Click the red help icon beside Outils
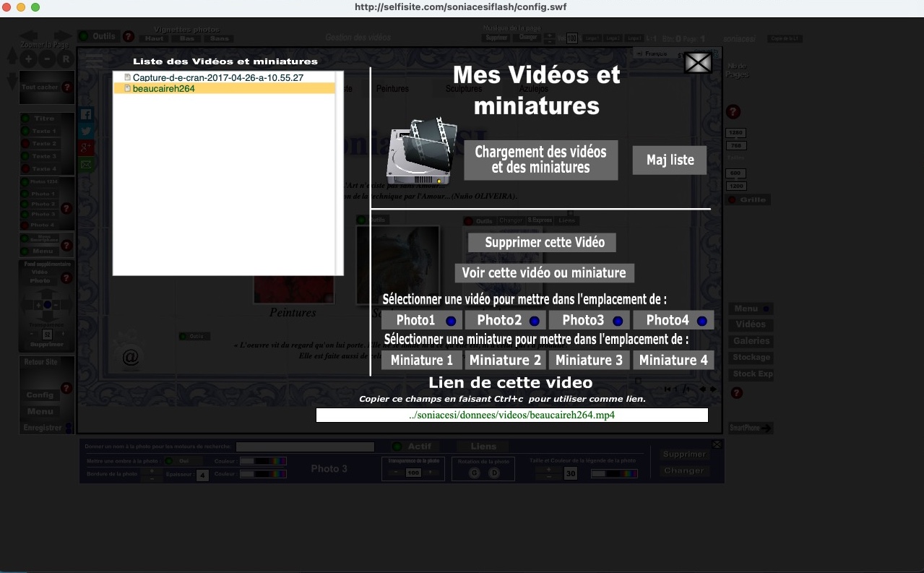924x573 pixels. click(x=129, y=36)
